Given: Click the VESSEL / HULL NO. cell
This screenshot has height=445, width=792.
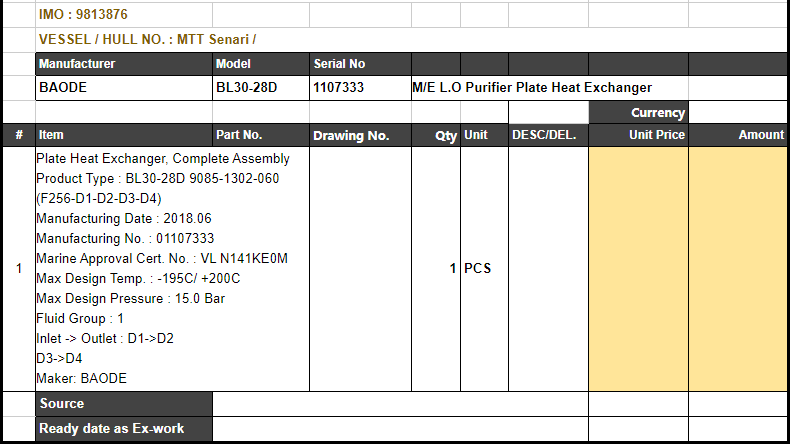Looking at the screenshot, I should (x=411, y=39).
